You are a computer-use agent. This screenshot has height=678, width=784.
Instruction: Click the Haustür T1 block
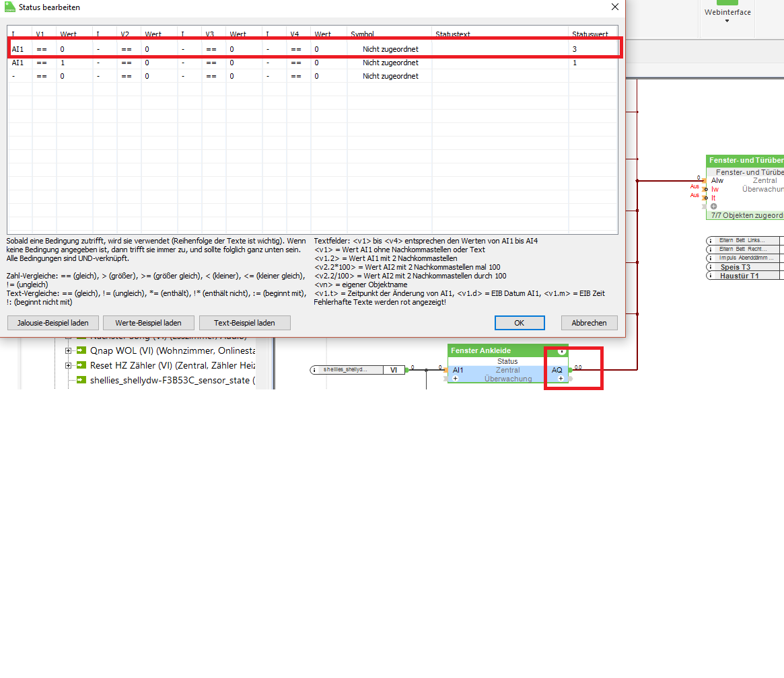click(x=744, y=276)
